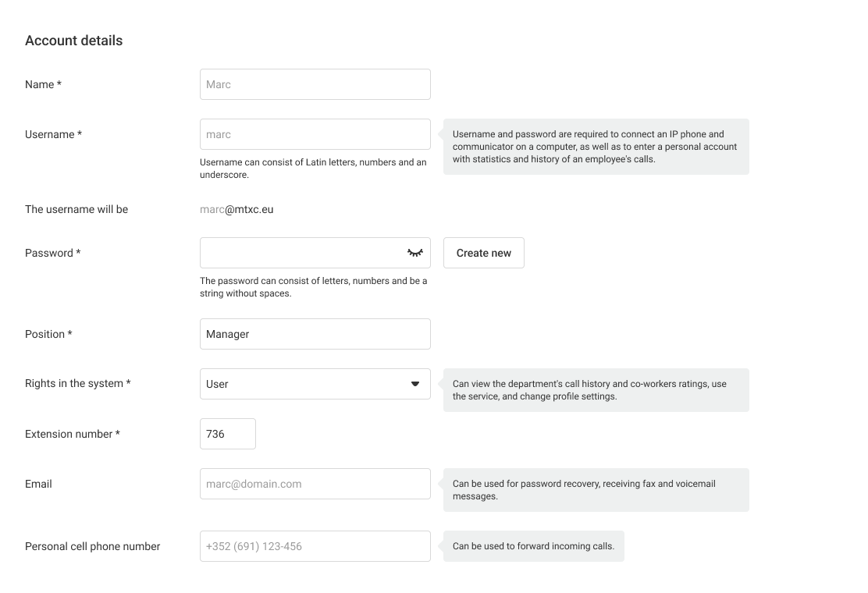Screen dimensions: 868x593
Task: Select the Password input box
Action: tap(301, 253)
